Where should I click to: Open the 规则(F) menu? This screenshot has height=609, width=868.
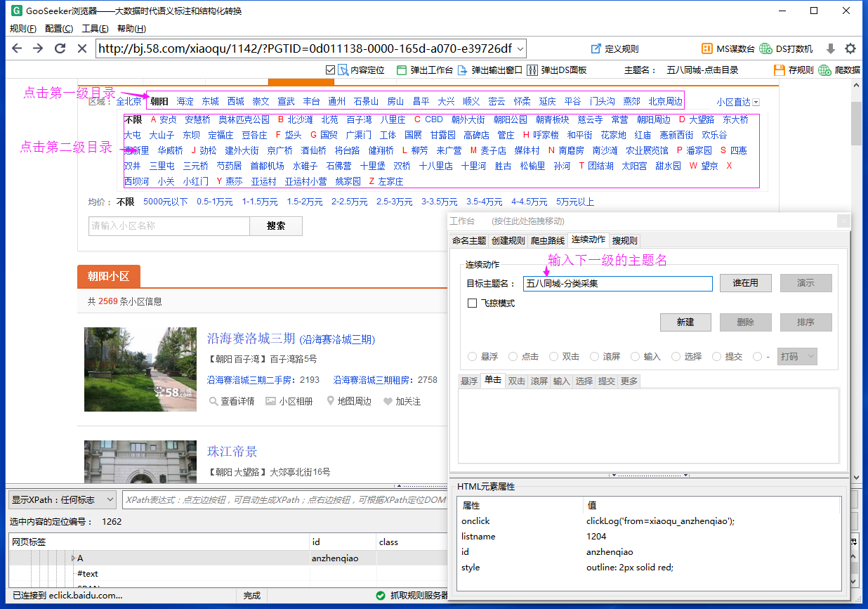(x=23, y=29)
